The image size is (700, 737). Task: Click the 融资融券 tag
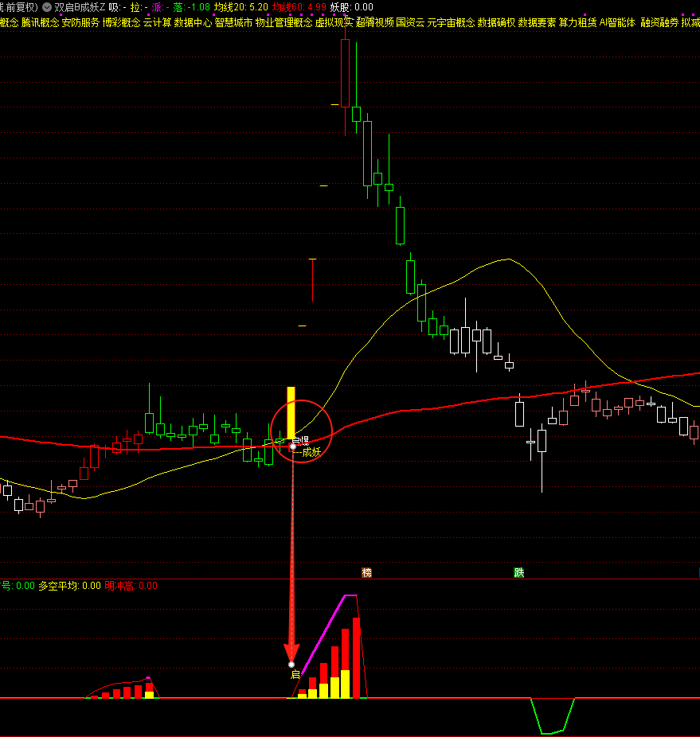[x=659, y=22]
